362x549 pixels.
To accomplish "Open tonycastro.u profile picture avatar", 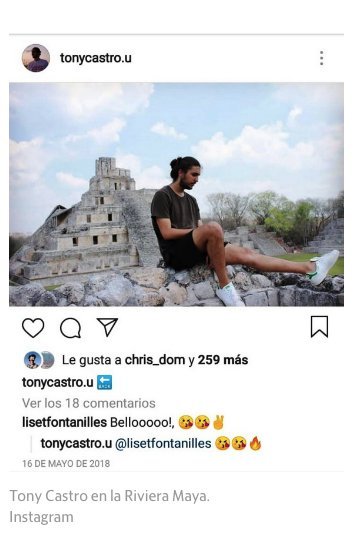I will [x=35, y=58].
